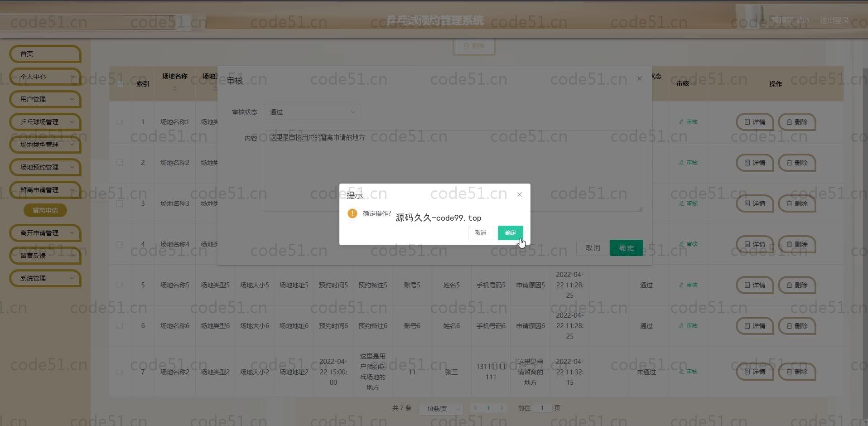Delete row 7 using 删除 button
The height and width of the screenshot is (426, 868).
(796, 372)
